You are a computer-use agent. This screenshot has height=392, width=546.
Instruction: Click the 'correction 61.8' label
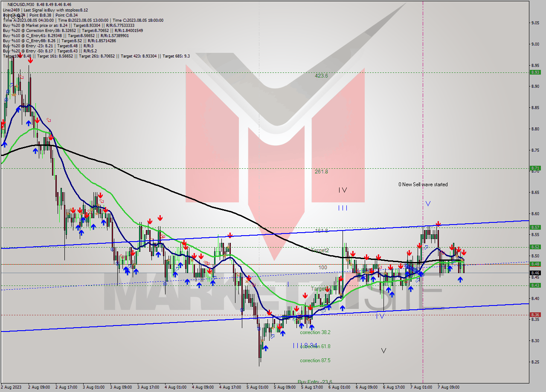tap(315, 346)
